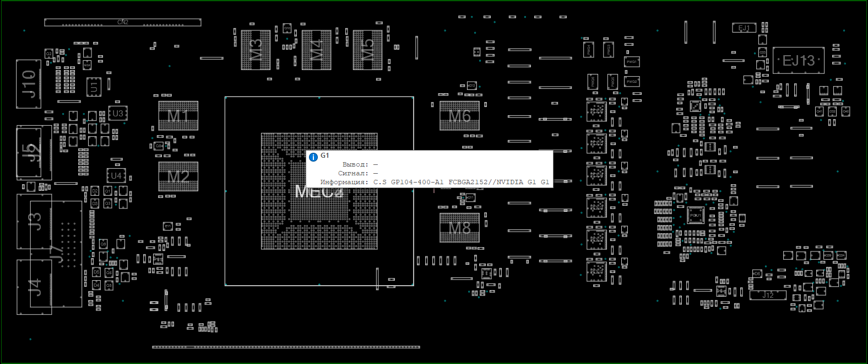Click the blue info icon in tooltip
This screenshot has height=364, width=868.
click(313, 157)
